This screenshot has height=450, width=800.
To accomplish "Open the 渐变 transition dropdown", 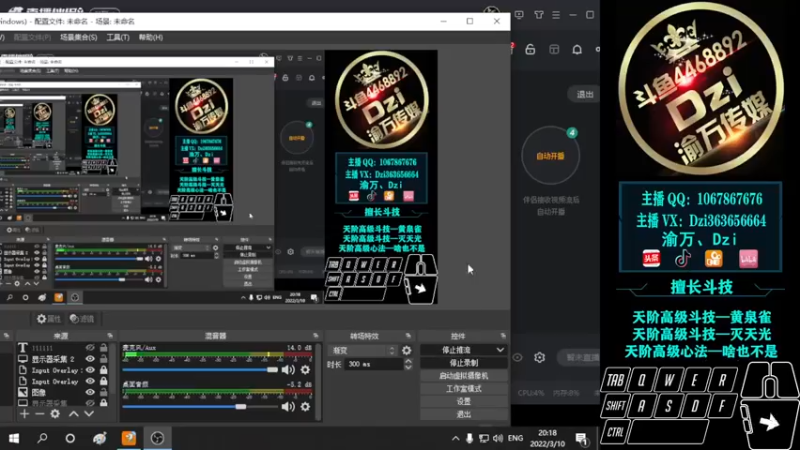I will [x=363, y=351].
